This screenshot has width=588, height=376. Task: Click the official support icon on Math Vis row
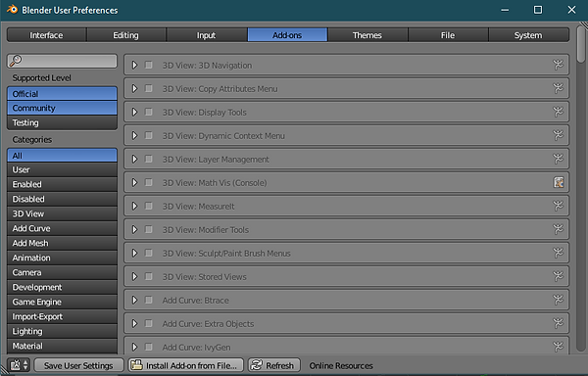click(559, 182)
